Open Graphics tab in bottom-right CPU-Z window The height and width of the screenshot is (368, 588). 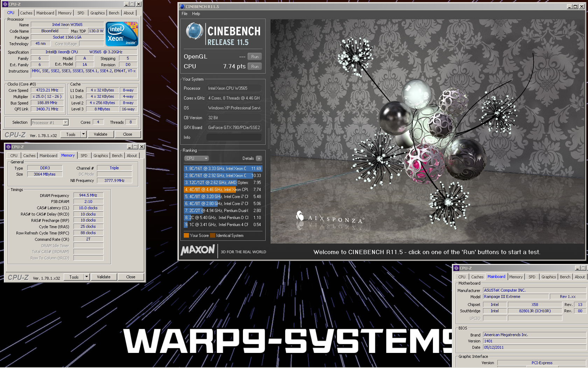coord(548,277)
